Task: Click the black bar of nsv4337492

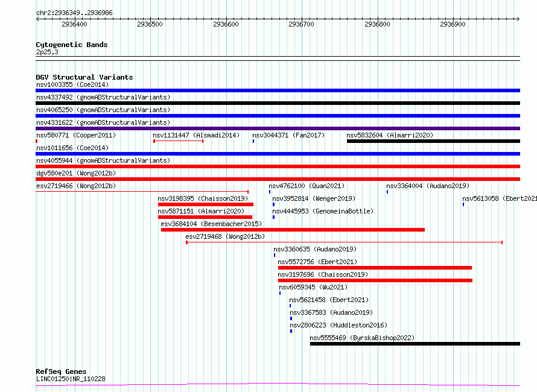Action: click(x=278, y=103)
